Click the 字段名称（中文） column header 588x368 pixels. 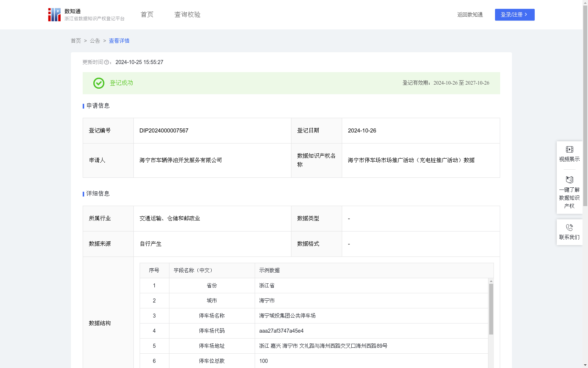click(212, 270)
